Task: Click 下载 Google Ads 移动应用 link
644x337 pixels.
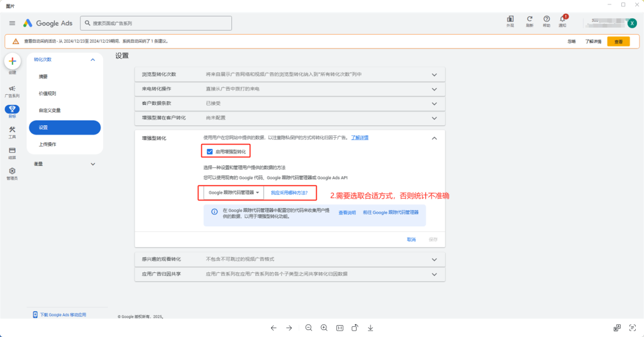Action: point(63,315)
